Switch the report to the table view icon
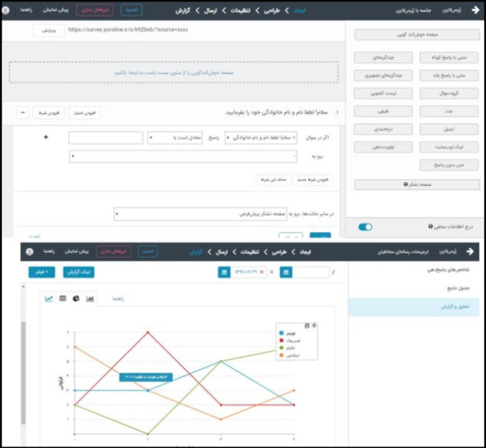Screen dimensions: 486x448 point(62,299)
